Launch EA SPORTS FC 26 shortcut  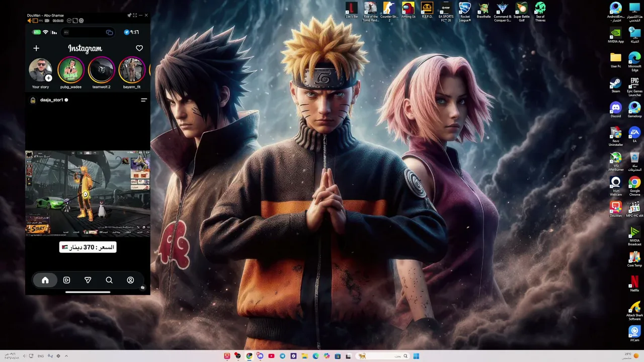coord(446,12)
